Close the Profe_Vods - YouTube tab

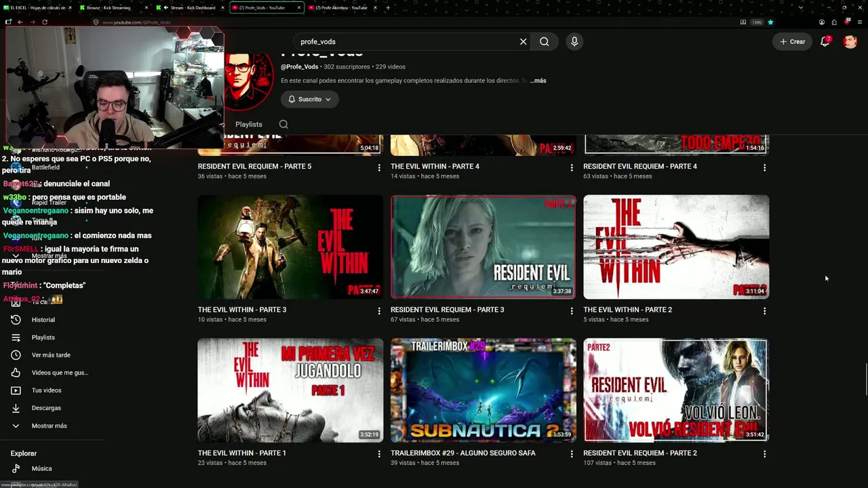299,7
